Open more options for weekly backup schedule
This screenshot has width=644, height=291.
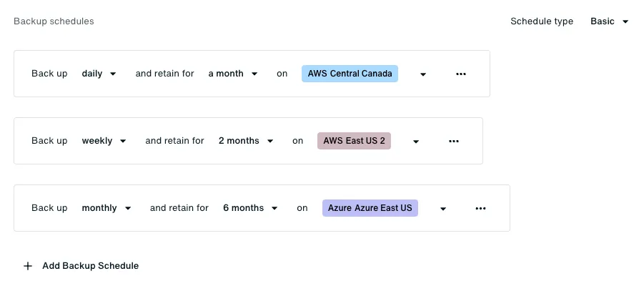point(453,141)
